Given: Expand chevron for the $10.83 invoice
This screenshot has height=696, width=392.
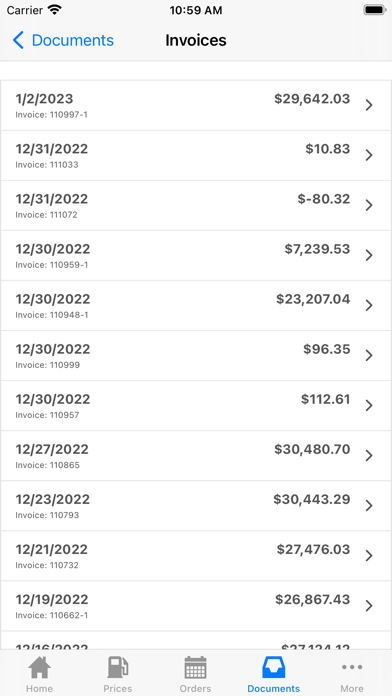Looking at the screenshot, I should [x=369, y=155].
